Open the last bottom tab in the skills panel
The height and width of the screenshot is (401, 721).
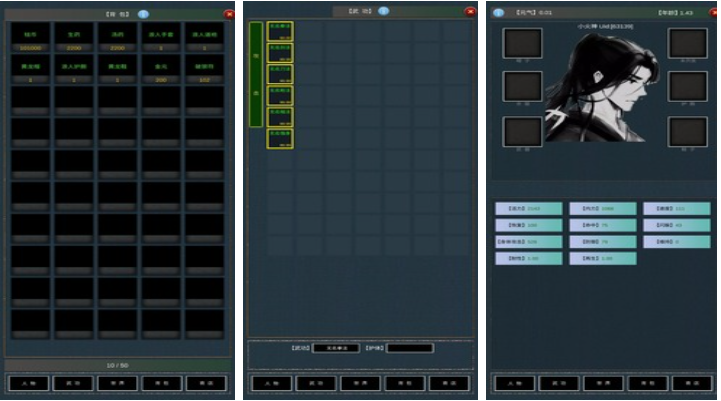(x=449, y=383)
